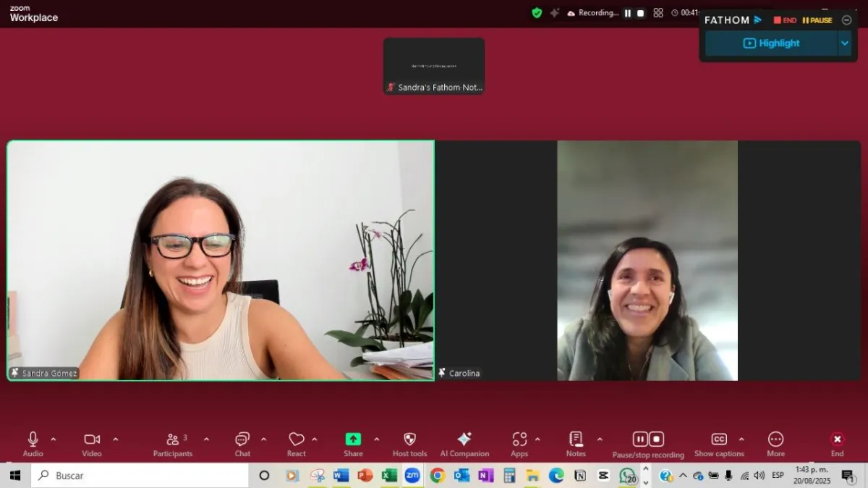Click the red End meeting button
The image size is (868, 488).
tap(837, 439)
